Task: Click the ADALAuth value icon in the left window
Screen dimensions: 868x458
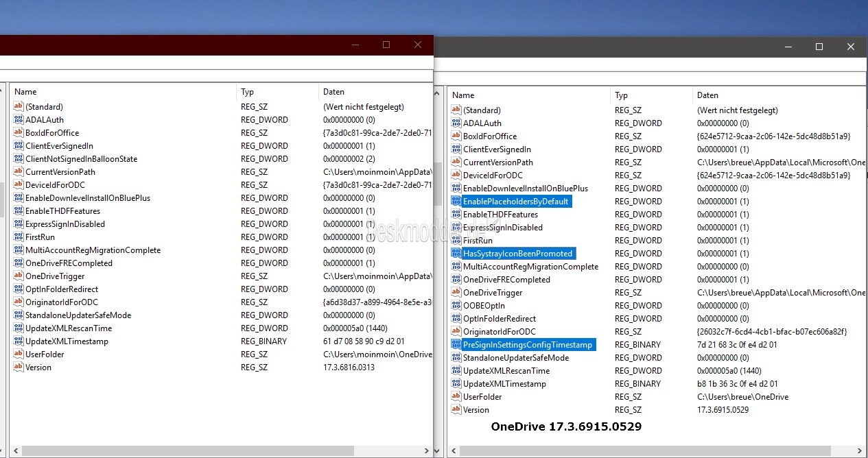Action: coord(18,119)
